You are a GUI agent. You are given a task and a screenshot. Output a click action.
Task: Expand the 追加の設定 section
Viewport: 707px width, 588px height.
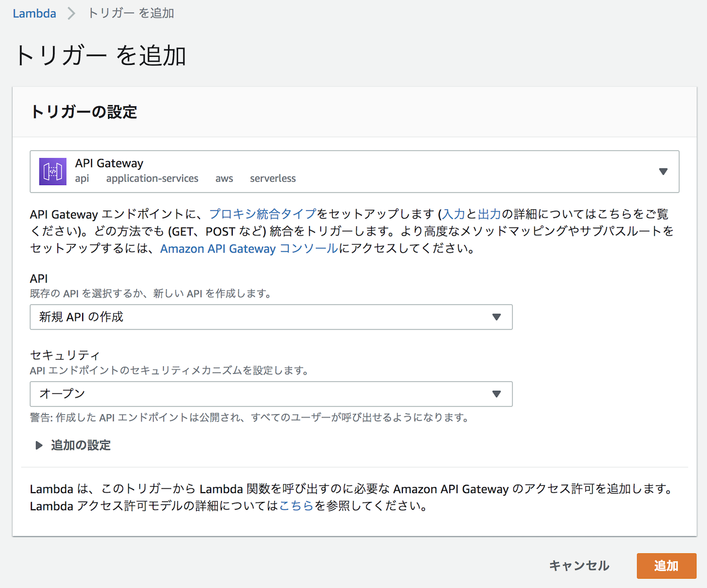coord(73,445)
